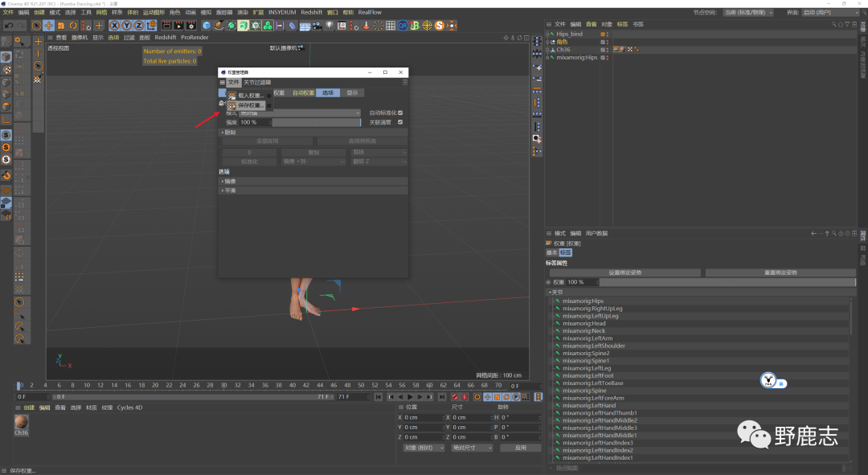868x475 pixels.
Task: Expand the 平滑 section in Weight Manager
Action: (x=230, y=190)
